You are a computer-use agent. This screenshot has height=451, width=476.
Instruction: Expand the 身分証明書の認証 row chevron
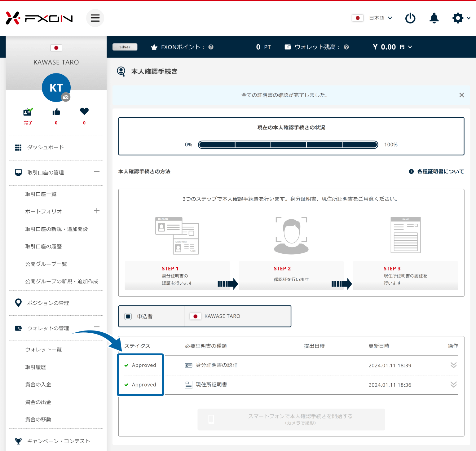click(x=453, y=365)
